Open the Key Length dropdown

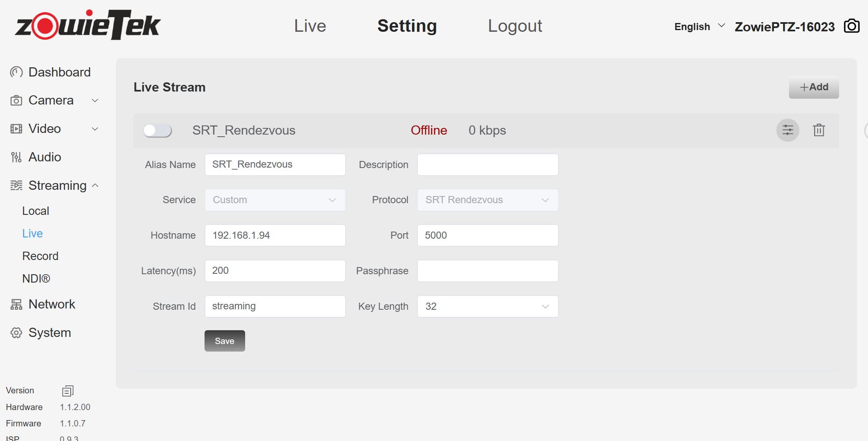[x=487, y=306]
